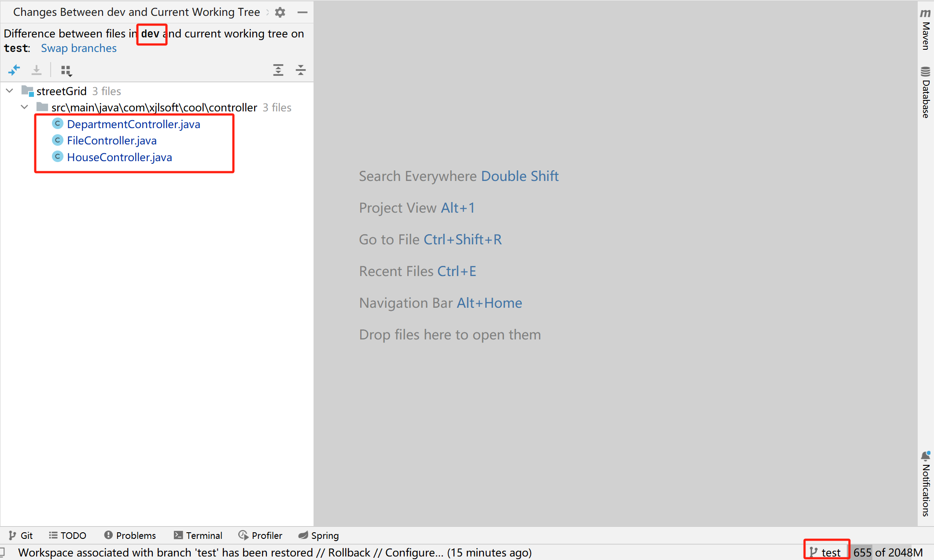The width and height of the screenshot is (934, 560).
Task: Open DepartmentController.java from the changes list
Action: (x=133, y=124)
